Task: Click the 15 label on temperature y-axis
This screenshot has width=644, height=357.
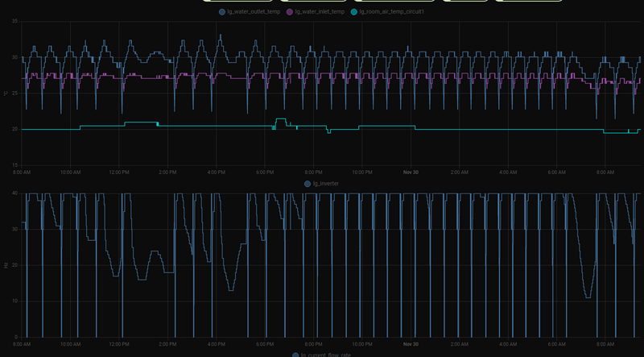Action: [14, 165]
